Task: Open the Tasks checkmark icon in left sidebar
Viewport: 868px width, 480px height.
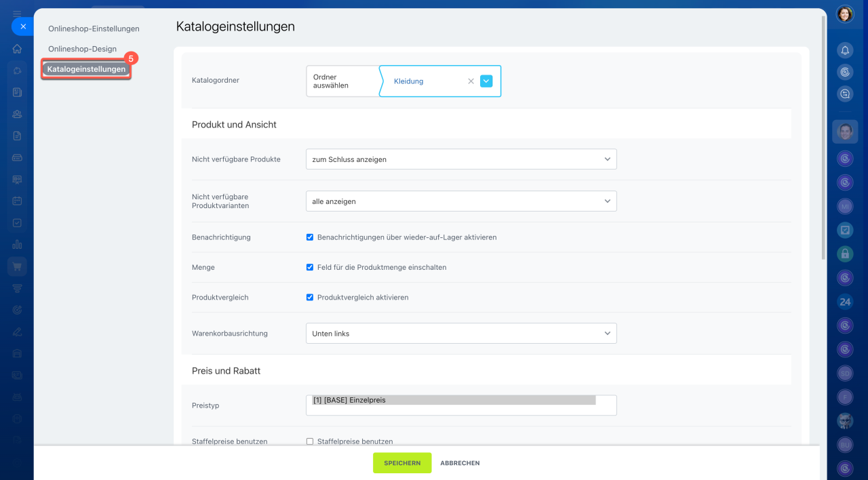Action: [17, 222]
